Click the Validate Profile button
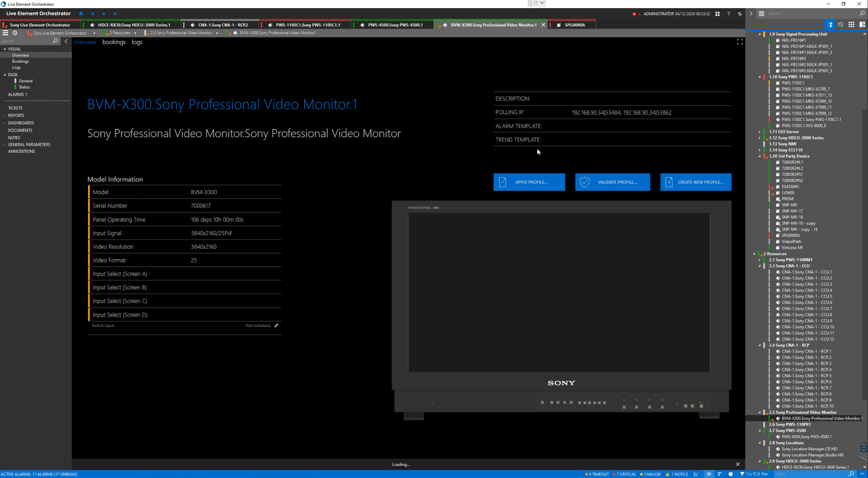The height and width of the screenshot is (478, 868). click(x=613, y=182)
